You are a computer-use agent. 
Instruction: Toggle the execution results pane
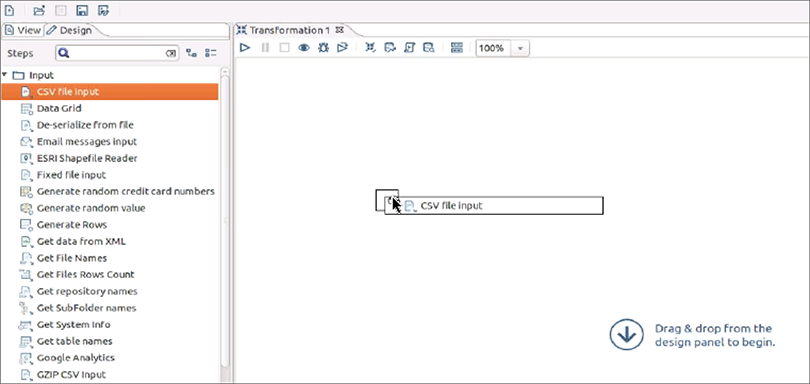(457, 48)
